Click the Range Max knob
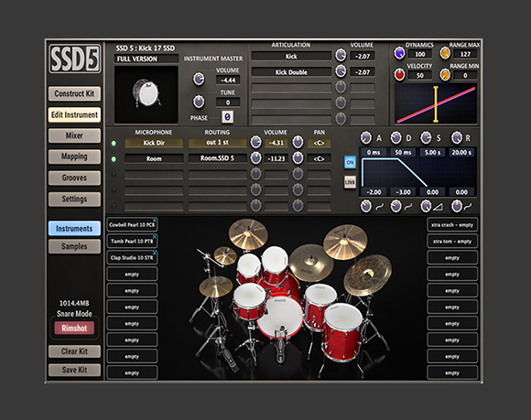531x420 pixels. [x=445, y=53]
